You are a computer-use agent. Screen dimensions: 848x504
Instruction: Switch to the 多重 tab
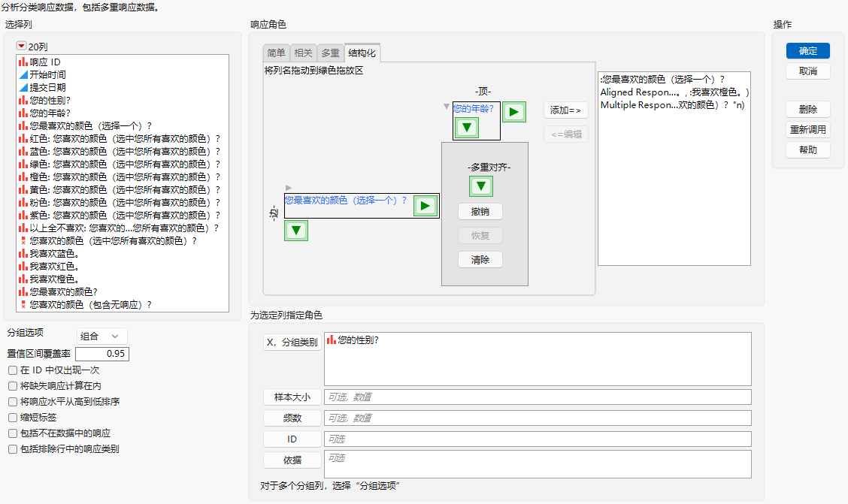[331, 53]
